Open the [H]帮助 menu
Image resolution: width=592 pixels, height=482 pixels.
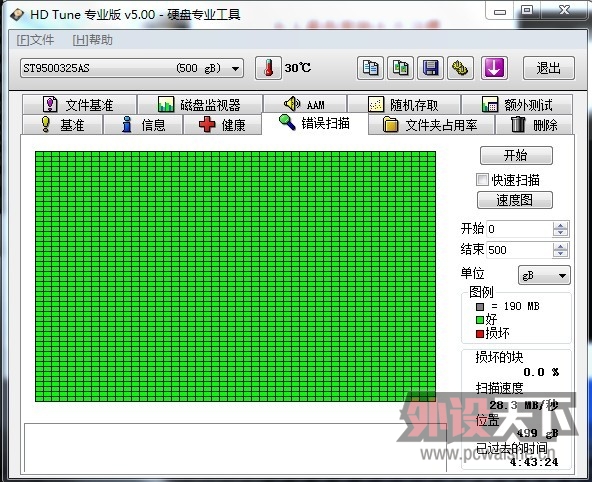coord(92,40)
